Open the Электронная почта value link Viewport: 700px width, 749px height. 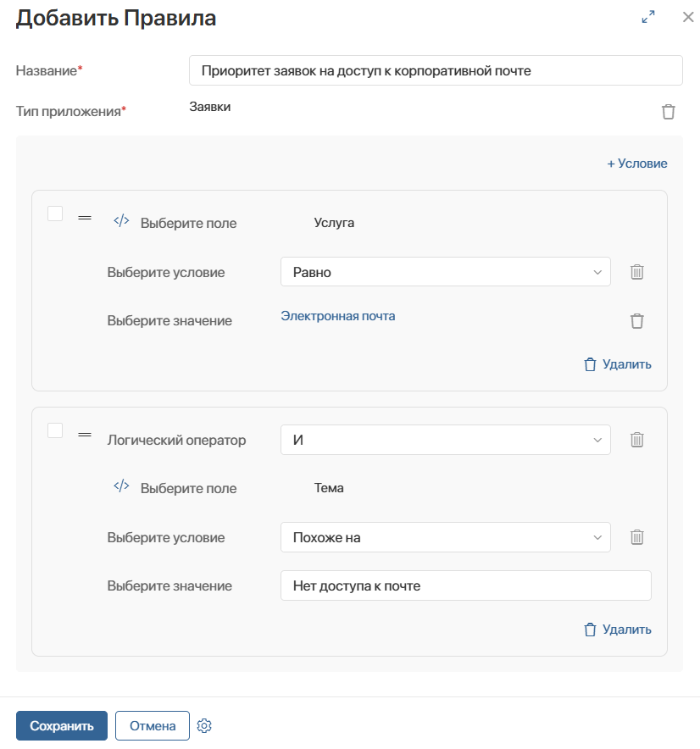338,316
